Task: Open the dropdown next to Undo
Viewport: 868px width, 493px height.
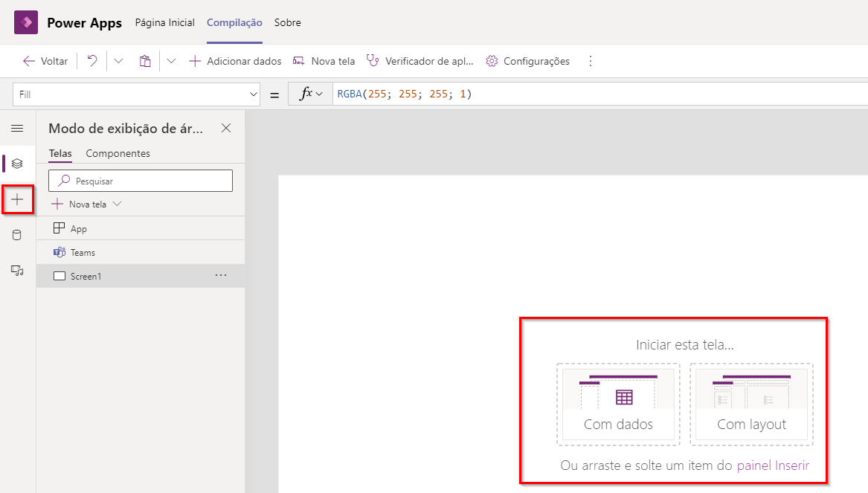Action: click(x=108, y=60)
